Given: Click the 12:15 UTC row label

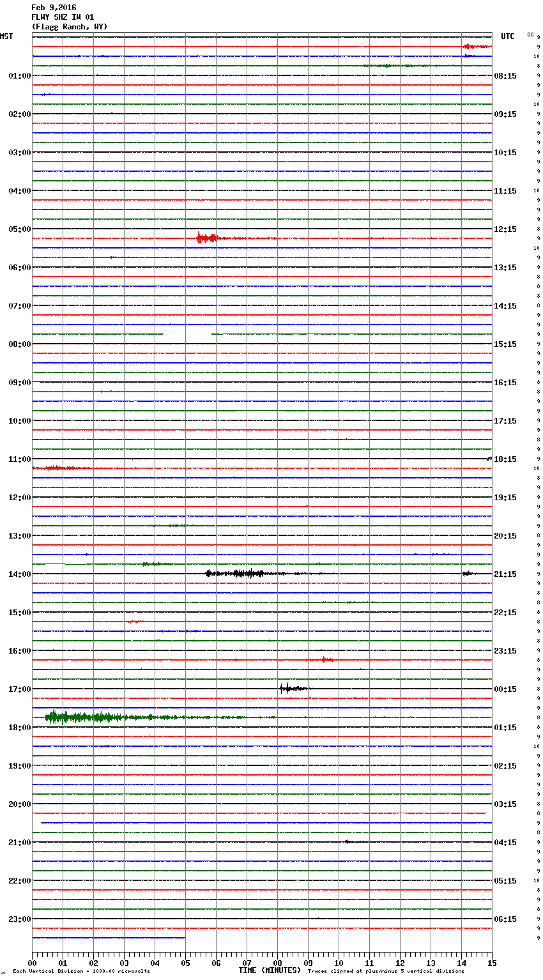Looking at the screenshot, I should coord(505,229).
